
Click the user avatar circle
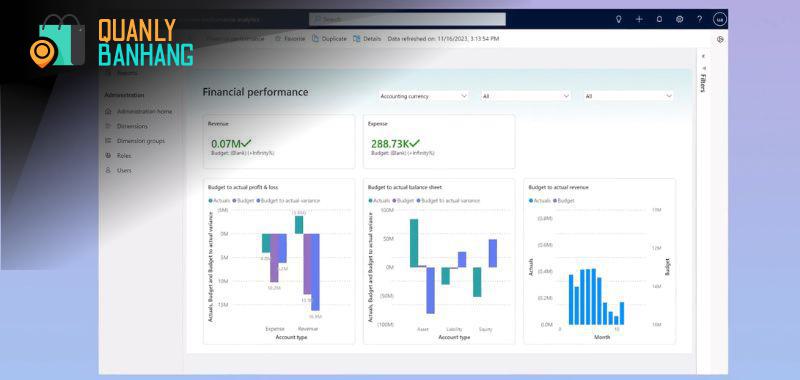click(720, 19)
